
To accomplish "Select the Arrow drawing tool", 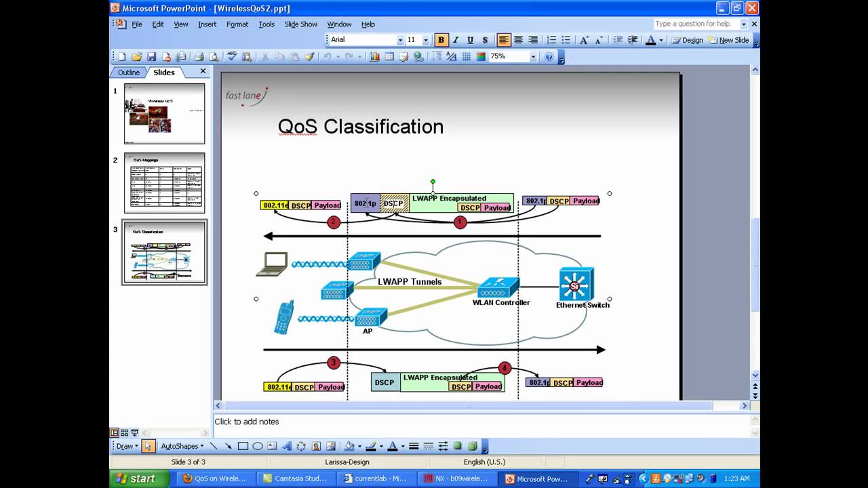I will pos(228,446).
